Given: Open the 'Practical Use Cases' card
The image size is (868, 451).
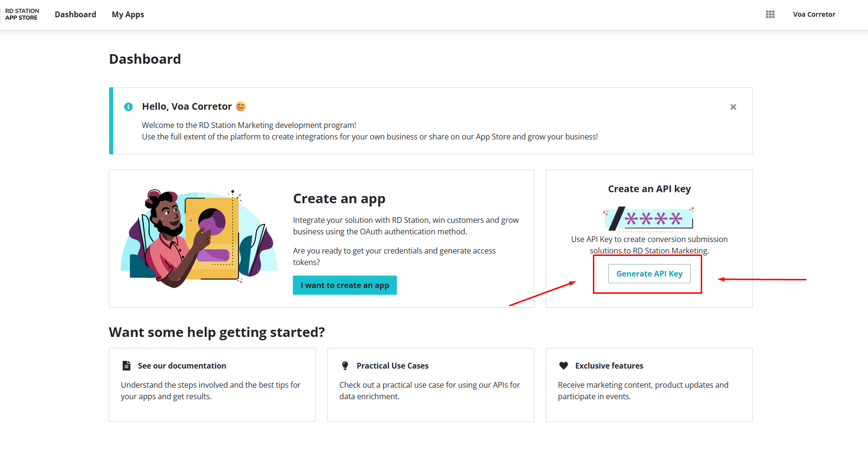Looking at the screenshot, I should click(x=430, y=384).
